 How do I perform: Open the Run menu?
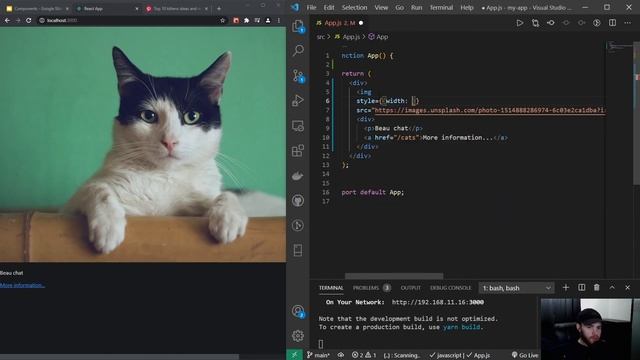click(416, 7)
